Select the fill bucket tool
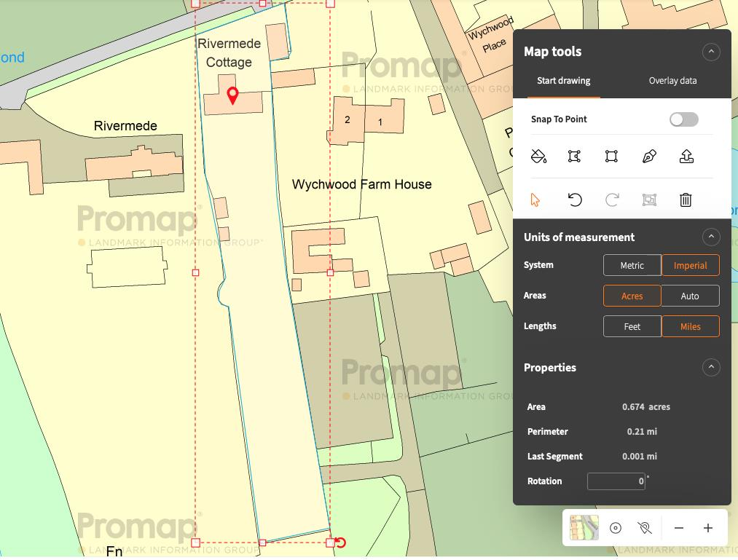This screenshot has width=738, height=560. pos(538,156)
